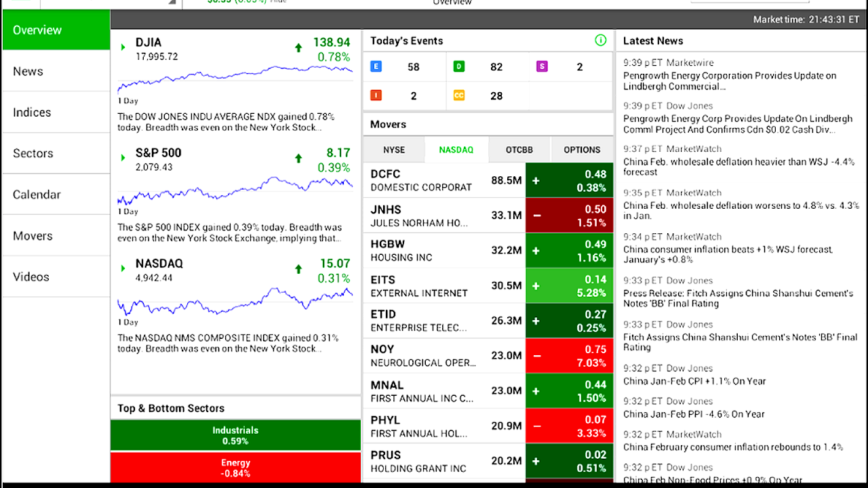Viewport: 868px width, 488px height.
Task: Expand DJIA with its green triangle
Action: pyautogui.click(x=123, y=47)
